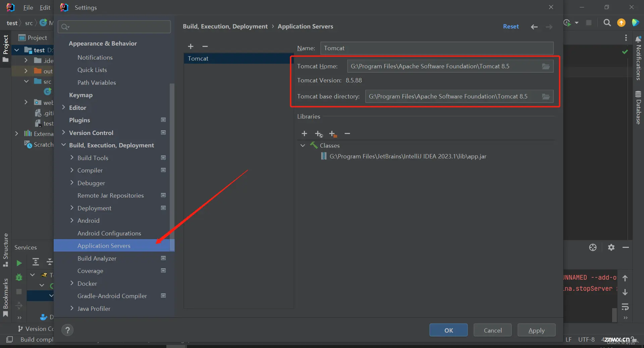Apply the settings changes
Image resolution: width=644 pixels, height=348 pixels.
click(x=536, y=330)
